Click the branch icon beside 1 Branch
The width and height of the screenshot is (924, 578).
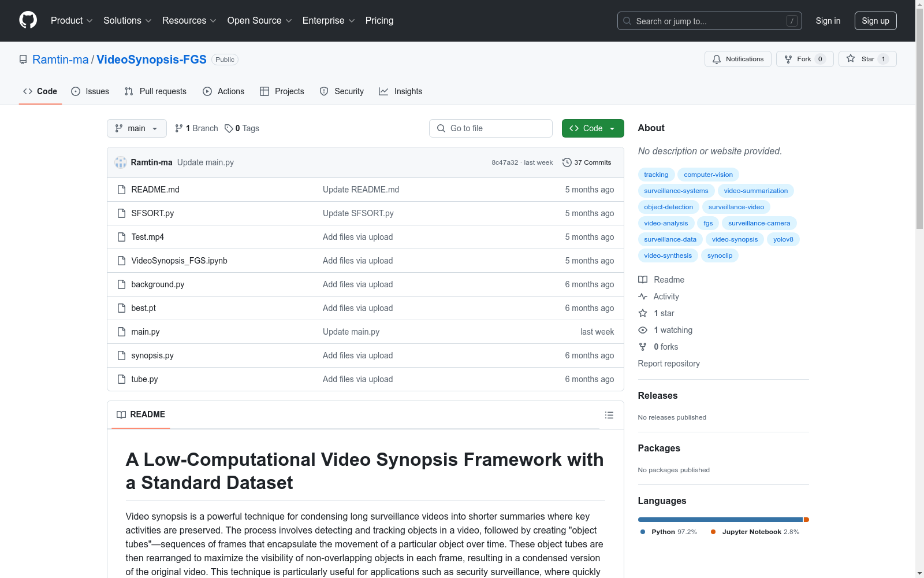click(x=179, y=128)
